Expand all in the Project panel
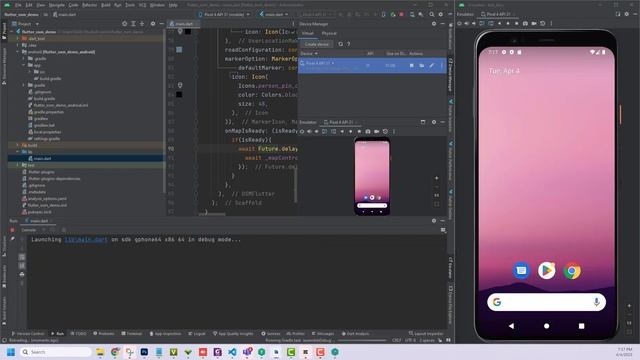Screen dimensions: 640x360 point(133,24)
